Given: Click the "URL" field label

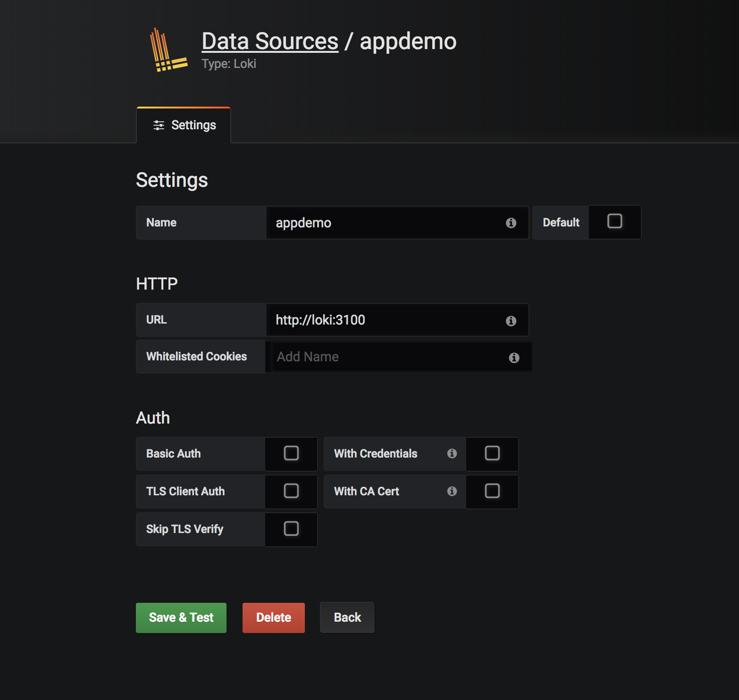Looking at the screenshot, I should 156,320.
